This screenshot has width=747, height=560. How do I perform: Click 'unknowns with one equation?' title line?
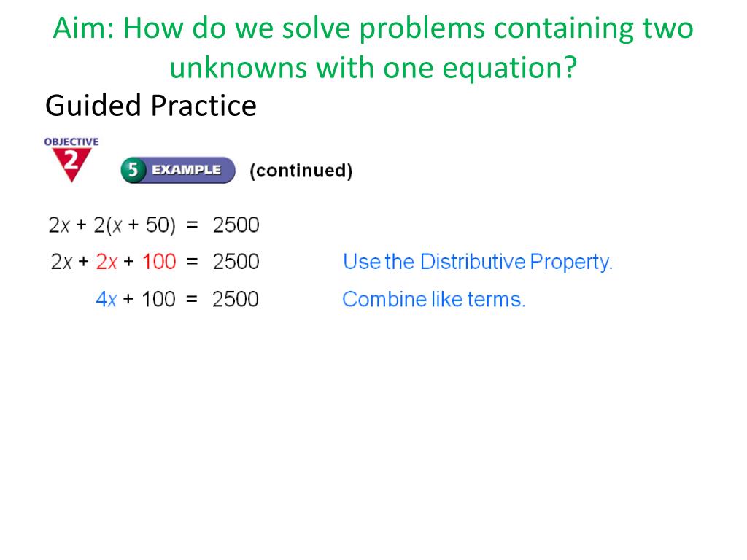click(x=373, y=68)
